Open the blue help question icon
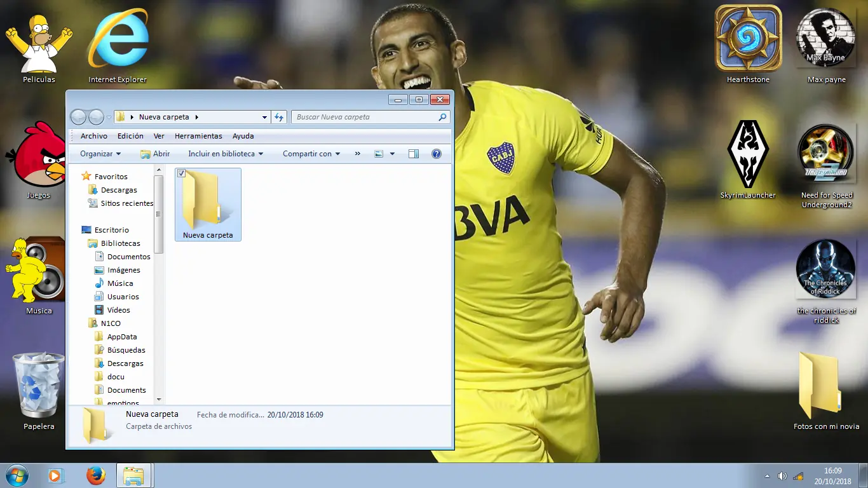868x488 pixels. click(x=436, y=154)
